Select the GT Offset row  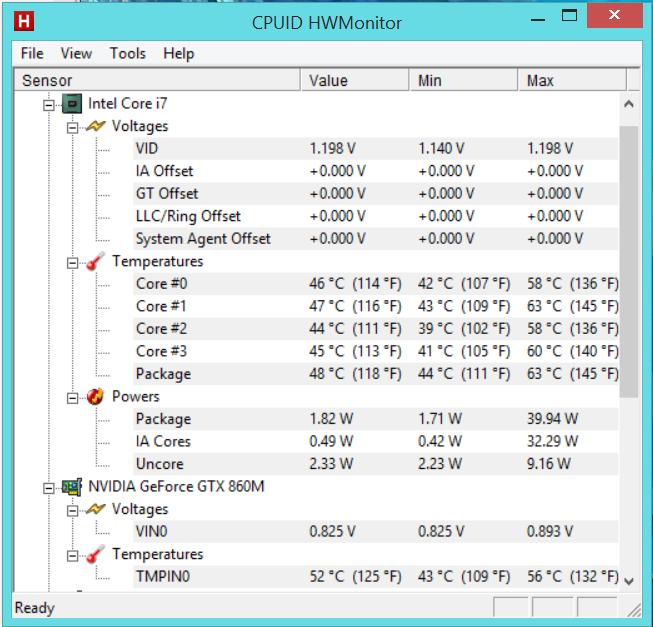point(376,194)
